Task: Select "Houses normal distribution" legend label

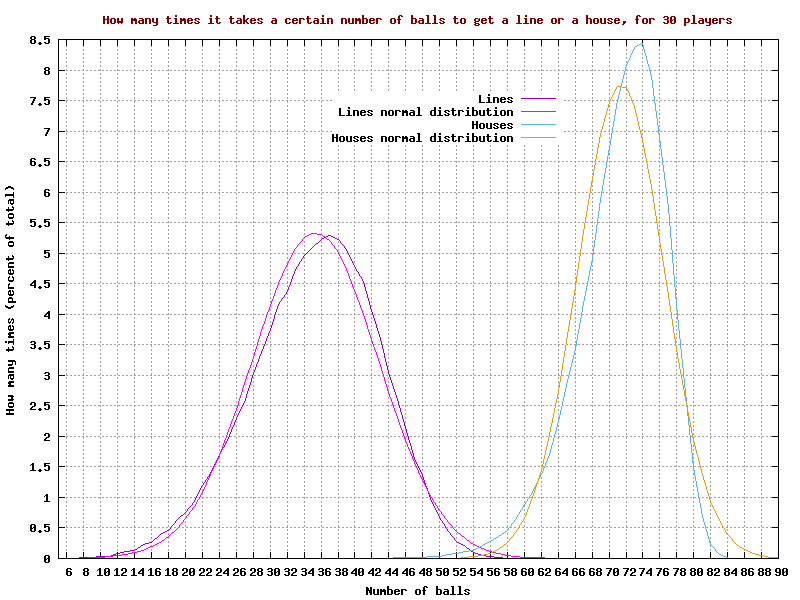Action: coord(422,138)
